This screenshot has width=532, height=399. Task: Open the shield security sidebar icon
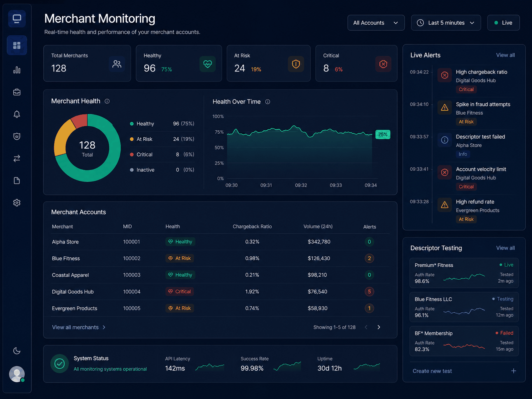coord(17,136)
